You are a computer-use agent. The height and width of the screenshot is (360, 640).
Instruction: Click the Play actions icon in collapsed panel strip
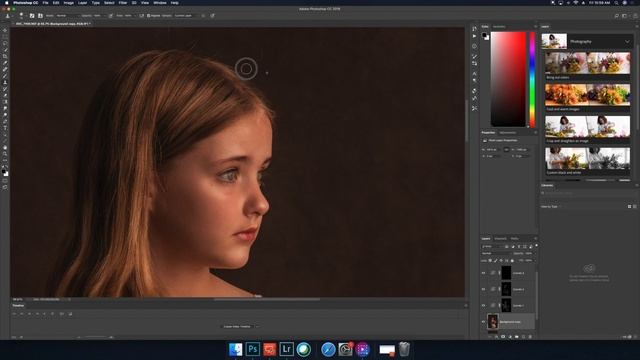tap(474, 36)
